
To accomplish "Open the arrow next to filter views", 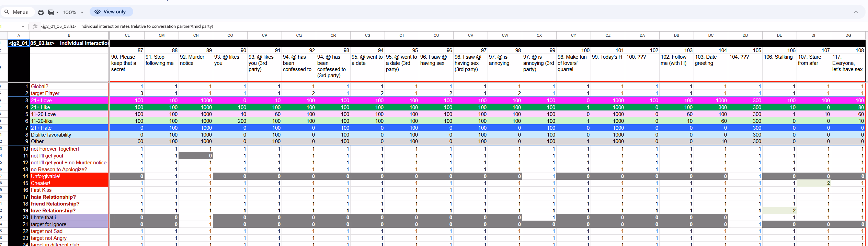I will (x=57, y=12).
